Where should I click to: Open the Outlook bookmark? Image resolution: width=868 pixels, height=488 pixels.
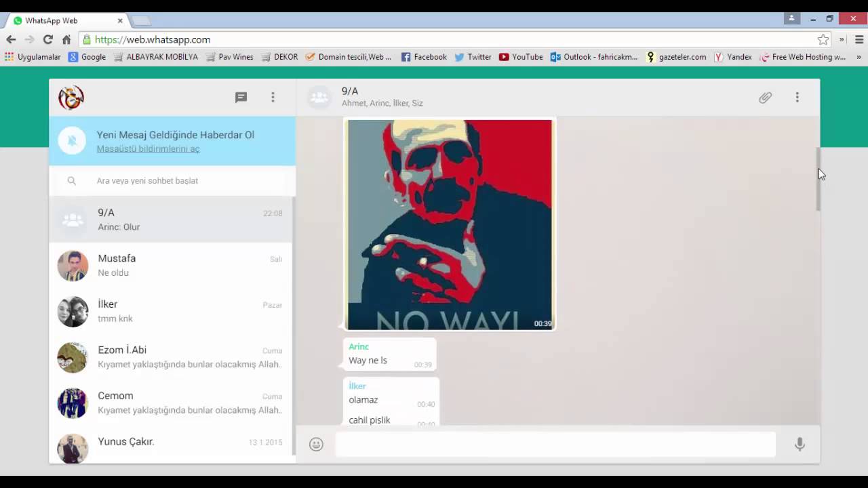(x=593, y=57)
